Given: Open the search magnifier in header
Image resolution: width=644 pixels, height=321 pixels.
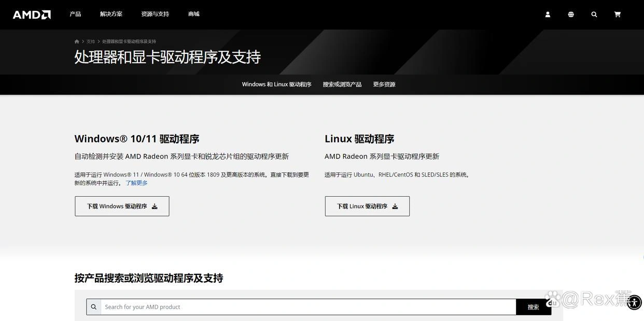Looking at the screenshot, I should [x=594, y=14].
